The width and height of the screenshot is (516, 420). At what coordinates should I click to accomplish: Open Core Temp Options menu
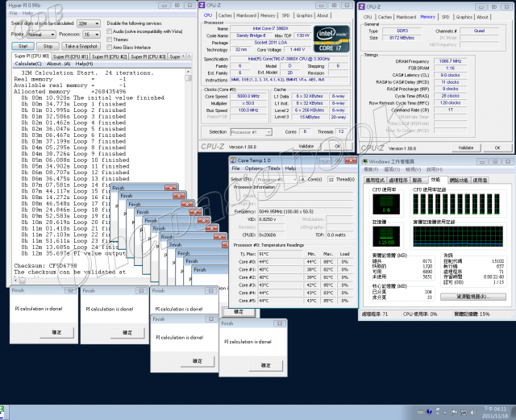(x=253, y=168)
